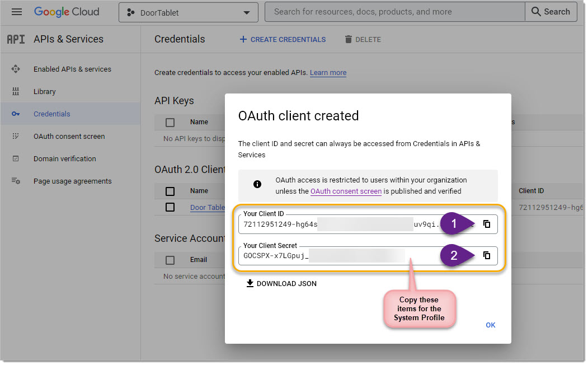Toggle the Service Accounts header checkbox

point(170,260)
